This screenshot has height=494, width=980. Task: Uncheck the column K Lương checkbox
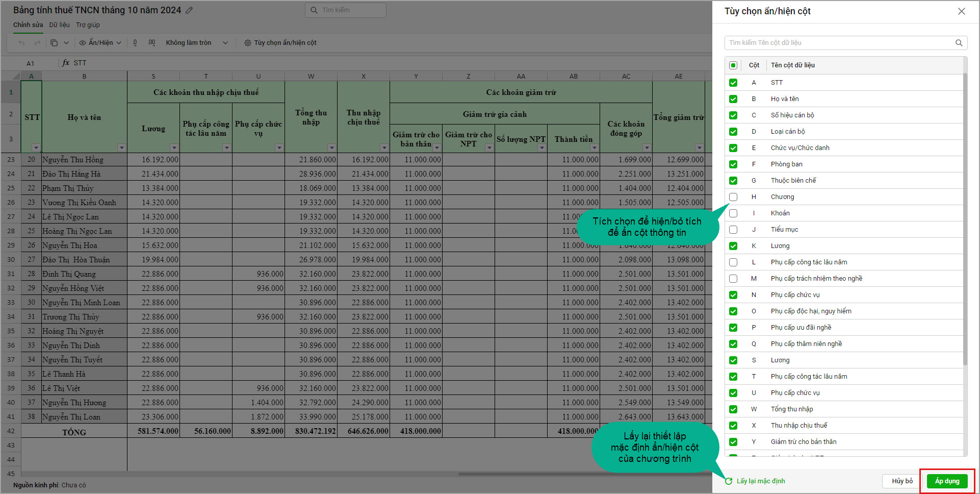(x=733, y=246)
